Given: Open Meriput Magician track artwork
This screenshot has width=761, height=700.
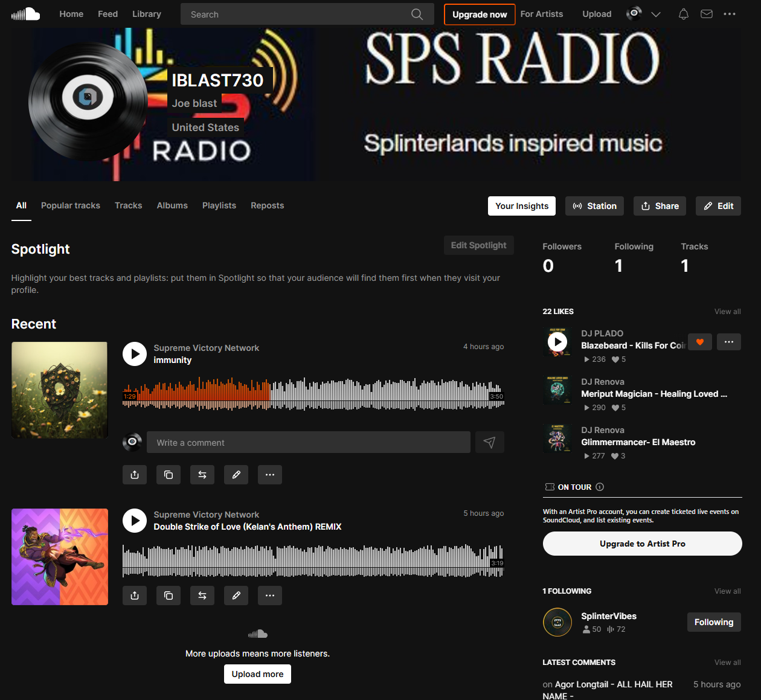Looking at the screenshot, I should [x=557, y=391].
